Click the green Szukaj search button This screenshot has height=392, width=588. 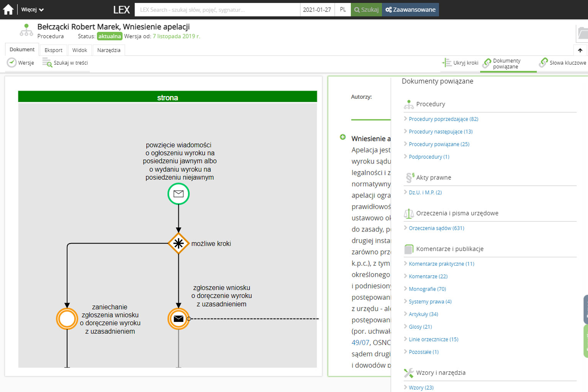(x=366, y=10)
